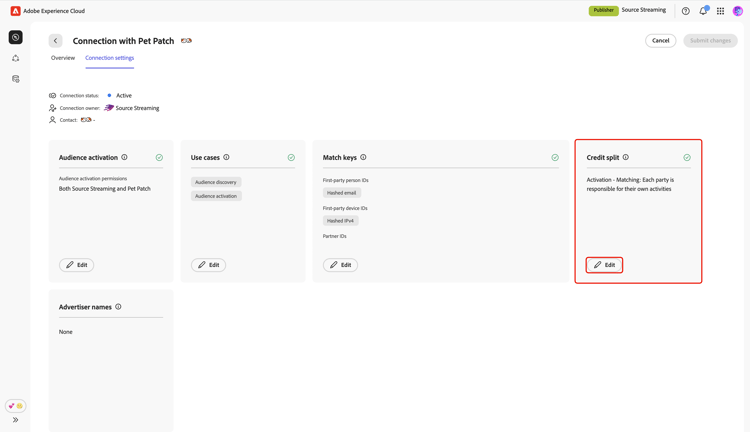Click the feedback emoji icon in sidebar

pyautogui.click(x=15, y=406)
